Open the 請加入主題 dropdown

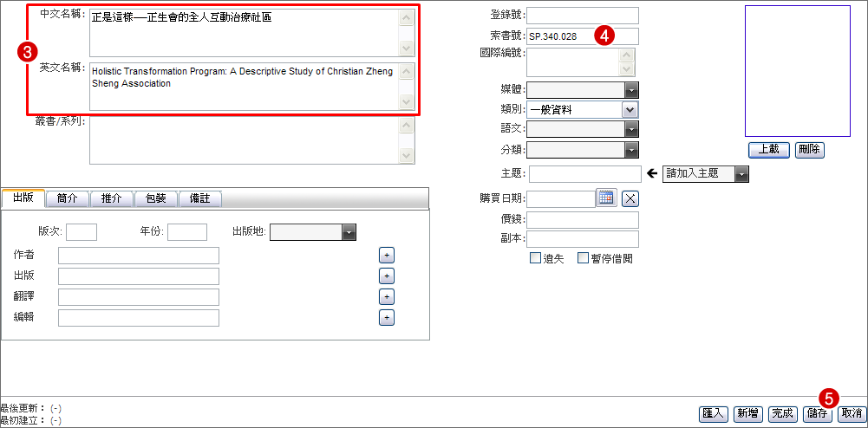coord(741,175)
